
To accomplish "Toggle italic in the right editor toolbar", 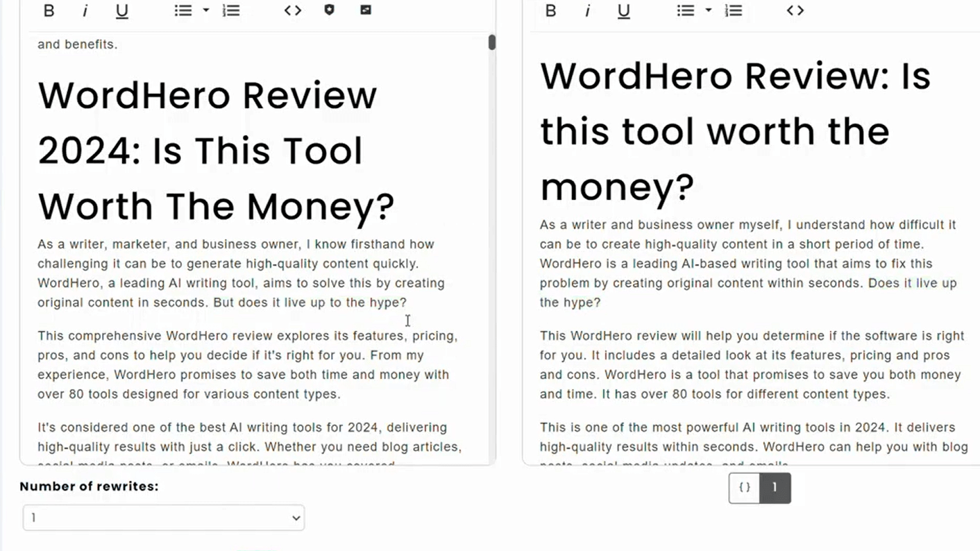I will pos(587,10).
